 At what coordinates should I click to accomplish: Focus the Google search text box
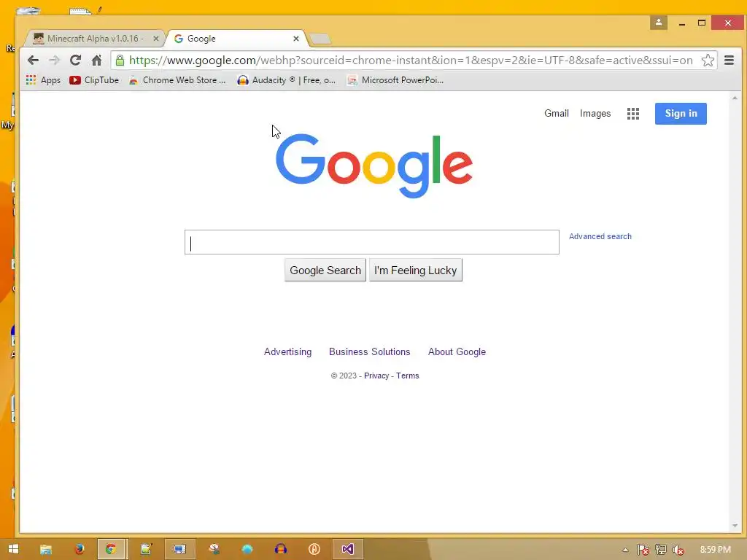(371, 242)
